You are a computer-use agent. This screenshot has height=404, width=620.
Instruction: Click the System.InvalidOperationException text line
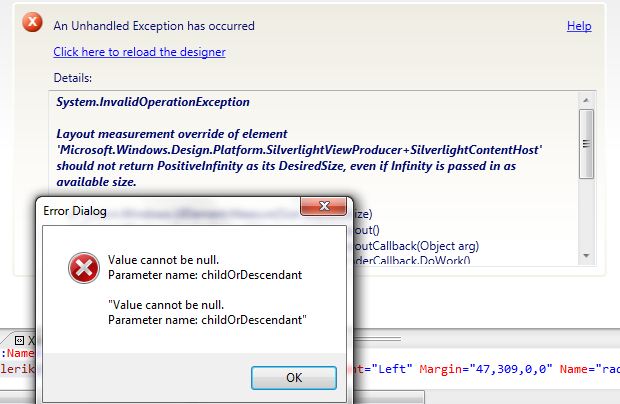pos(153,102)
